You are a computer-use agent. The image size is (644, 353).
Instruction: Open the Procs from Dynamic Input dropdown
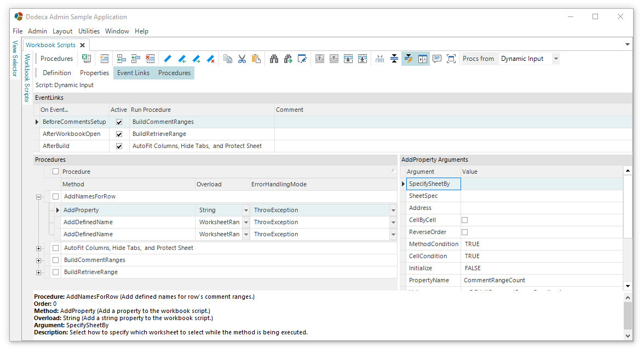click(x=556, y=59)
